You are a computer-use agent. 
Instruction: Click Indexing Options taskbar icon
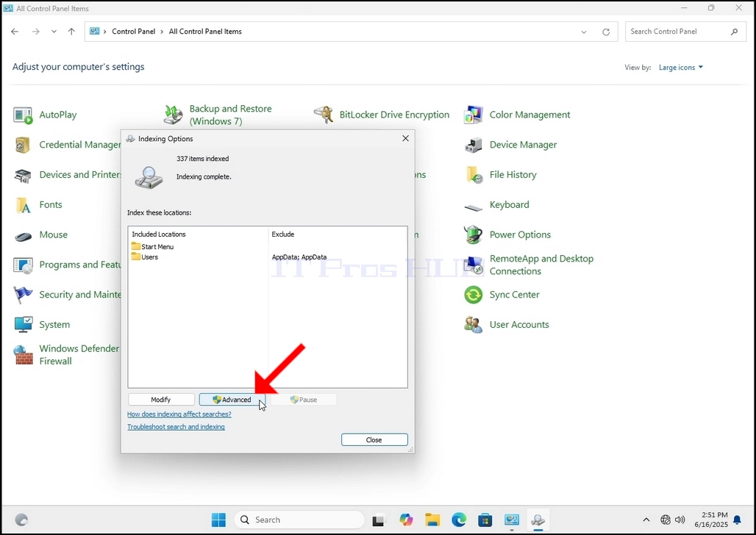point(538,520)
